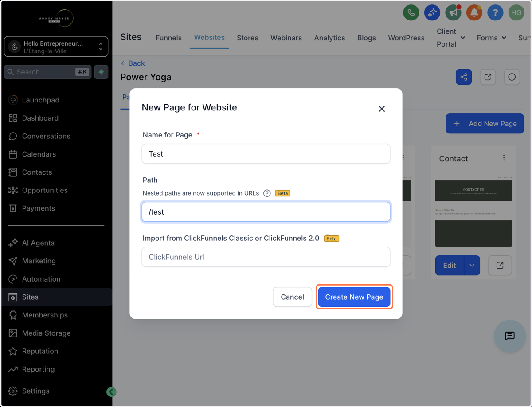Open the HG user avatar menu
Image resolution: width=532 pixels, height=407 pixels.
516,12
